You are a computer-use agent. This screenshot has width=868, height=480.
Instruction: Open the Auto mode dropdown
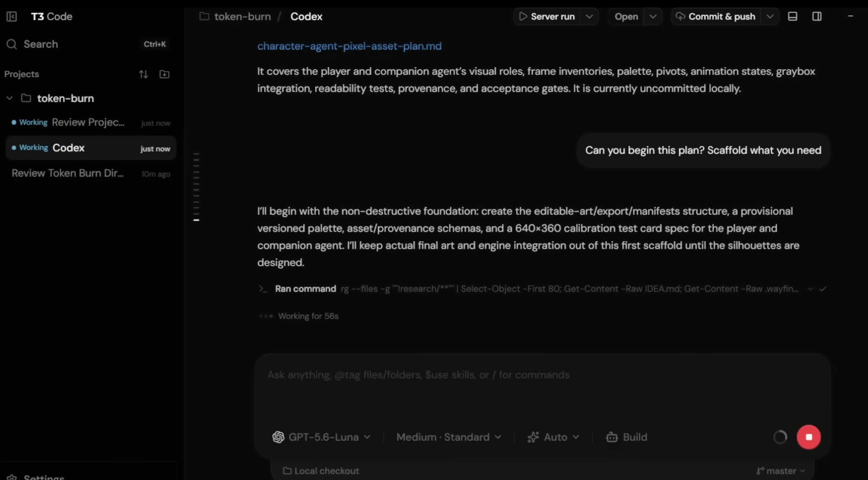click(x=553, y=437)
